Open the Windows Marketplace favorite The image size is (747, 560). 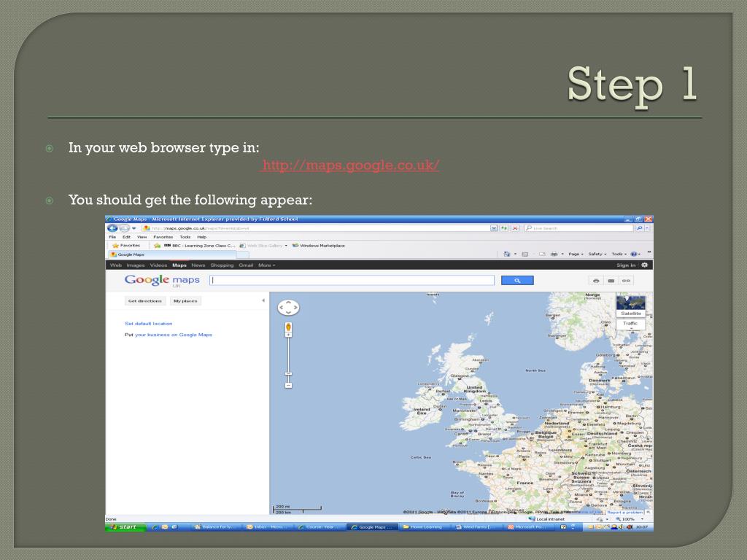click(x=319, y=246)
